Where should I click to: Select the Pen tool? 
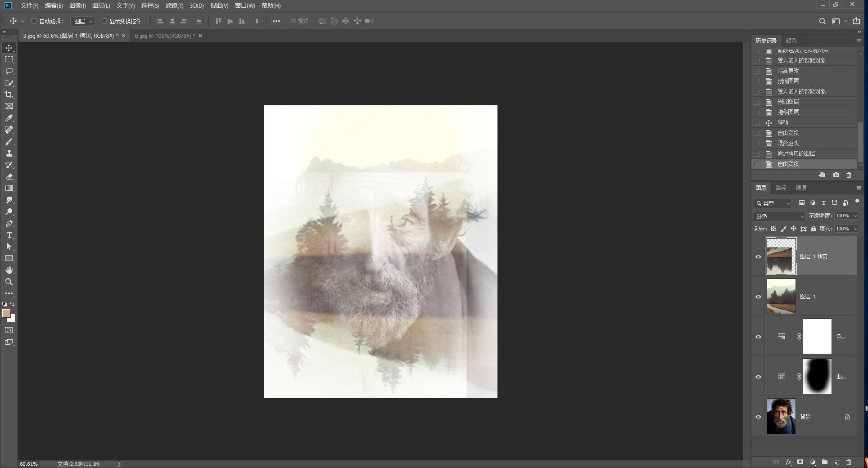click(x=9, y=223)
